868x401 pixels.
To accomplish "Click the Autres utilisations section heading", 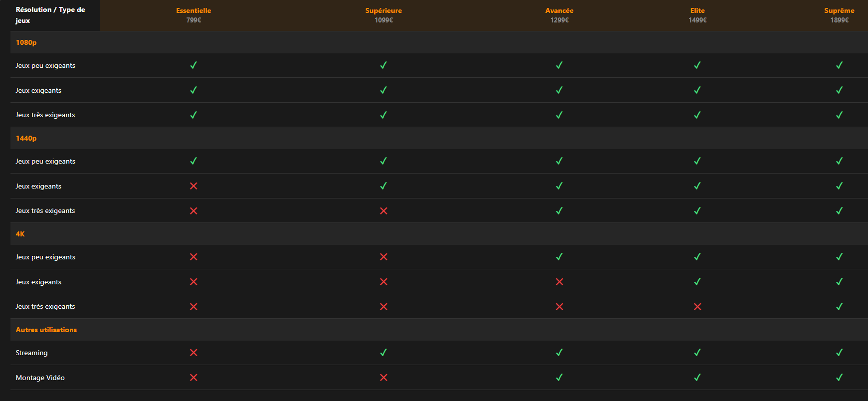I will click(x=46, y=330).
